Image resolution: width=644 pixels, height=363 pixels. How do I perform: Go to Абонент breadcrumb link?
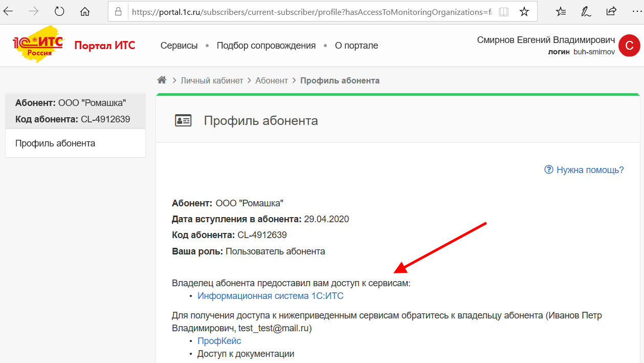272,80
